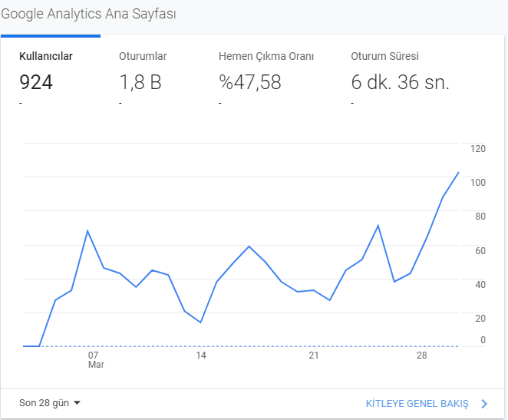Click the 60 y-axis label
This screenshot has width=508, height=420.
(480, 250)
